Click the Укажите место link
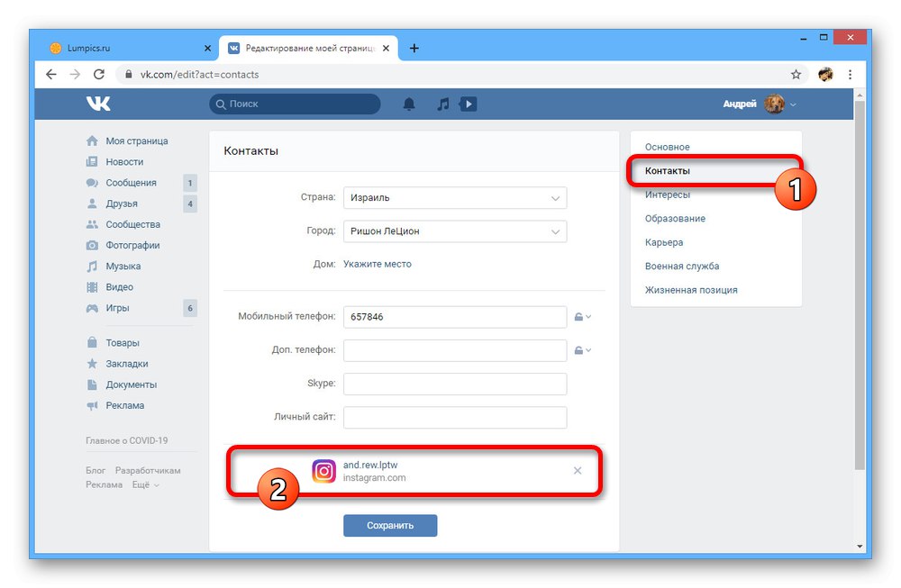 378,264
